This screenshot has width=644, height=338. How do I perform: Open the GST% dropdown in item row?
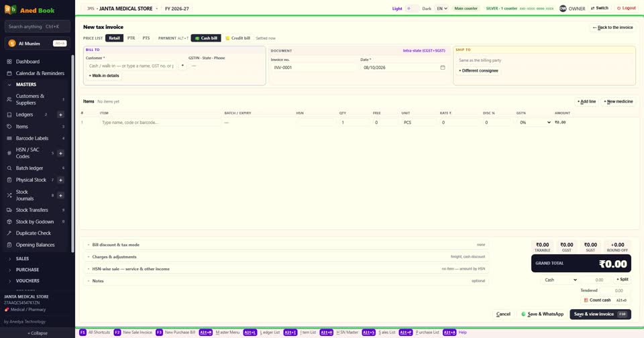(x=534, y=122)
